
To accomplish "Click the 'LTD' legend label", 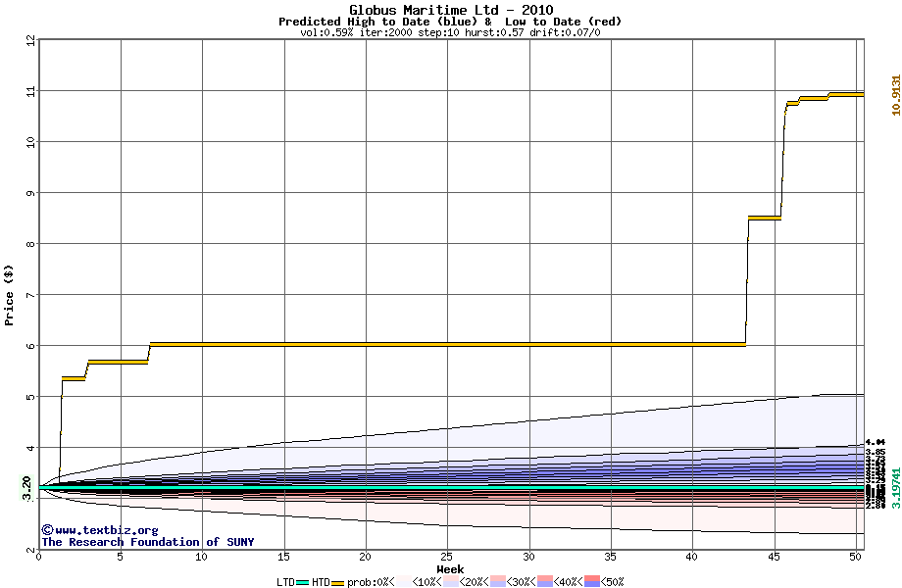I will (x=285, y=582).
